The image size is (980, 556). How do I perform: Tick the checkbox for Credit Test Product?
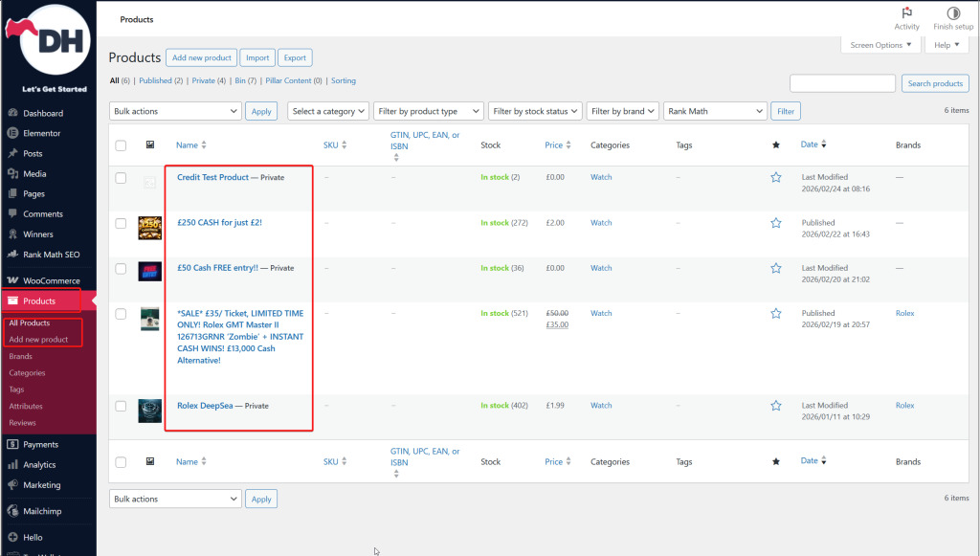pos(121,178)
